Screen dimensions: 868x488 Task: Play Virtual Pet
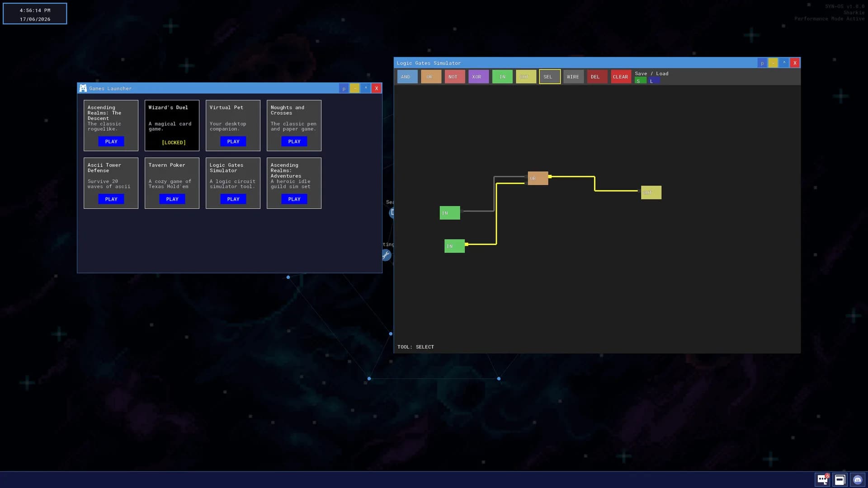233,141
